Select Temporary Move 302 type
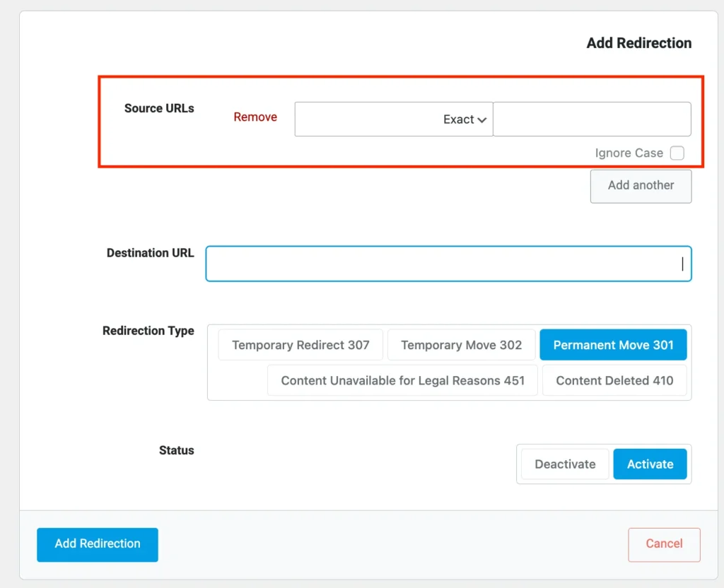This screenshot has height=588, width=724. [x=461, y=345]
